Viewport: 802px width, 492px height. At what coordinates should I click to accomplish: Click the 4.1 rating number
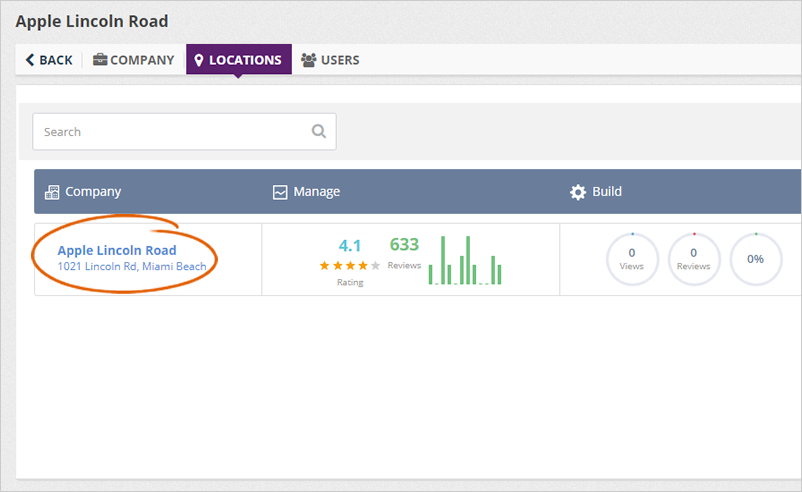coord(349,245)
